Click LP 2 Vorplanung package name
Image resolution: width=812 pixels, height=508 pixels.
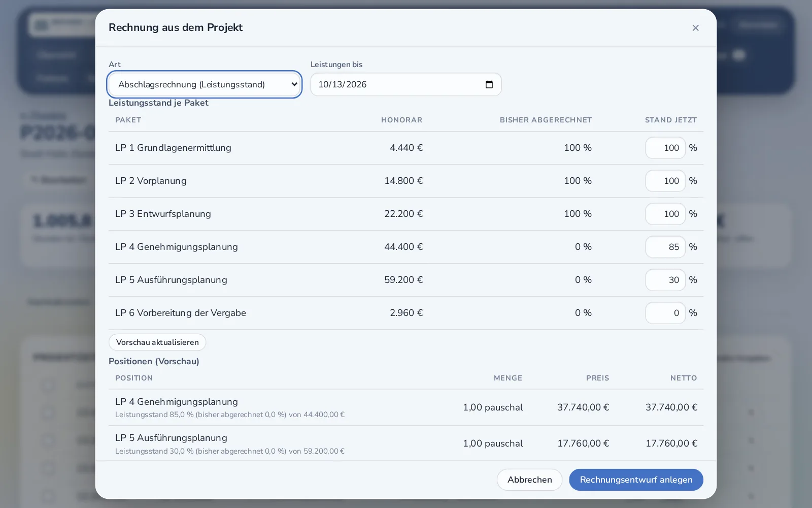(151, 181)
